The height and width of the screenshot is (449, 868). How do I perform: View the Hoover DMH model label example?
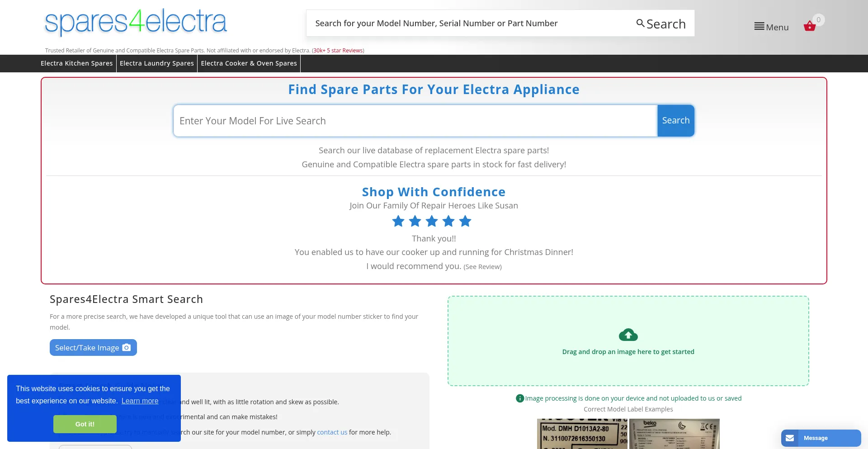[582, 434]
